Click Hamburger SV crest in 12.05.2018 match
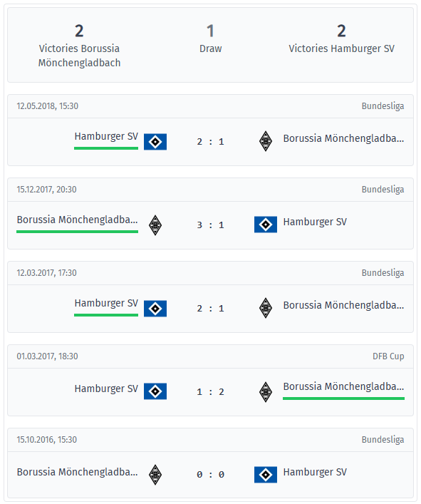Image resolution: width=421 pixels, height=504 pixels. click(x=155, y=142)
